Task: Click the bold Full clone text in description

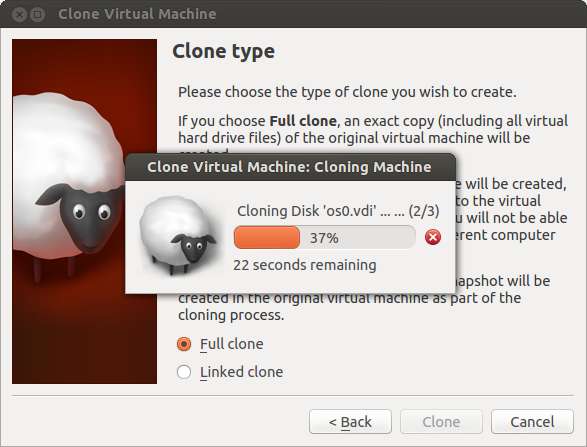Action: [x=303, y=121]
